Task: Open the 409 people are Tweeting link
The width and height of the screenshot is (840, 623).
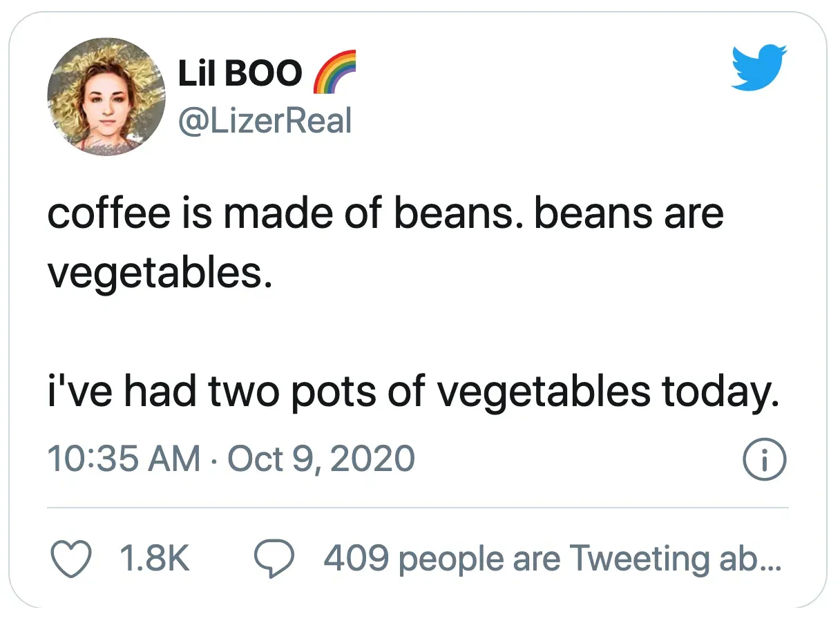Action: (x=551, y=558)
